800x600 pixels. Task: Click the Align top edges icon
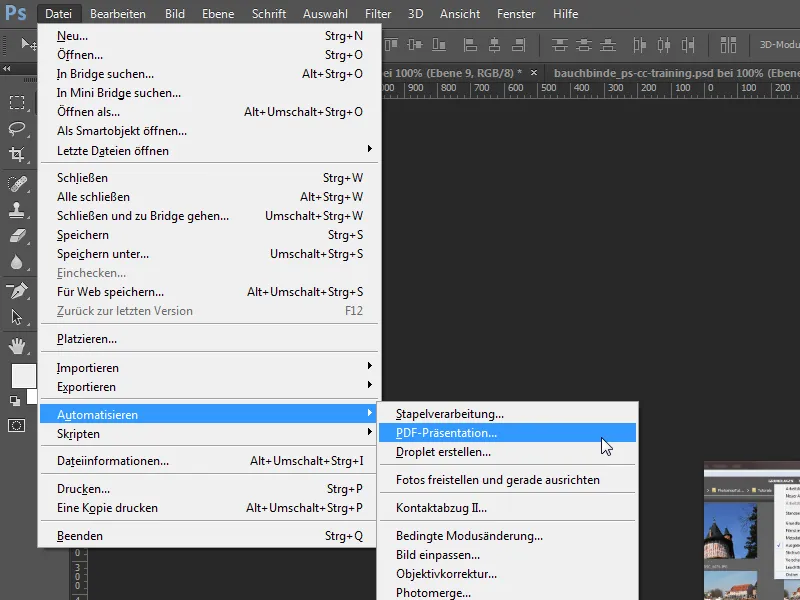pyautogui.click(x=391, y=45)
